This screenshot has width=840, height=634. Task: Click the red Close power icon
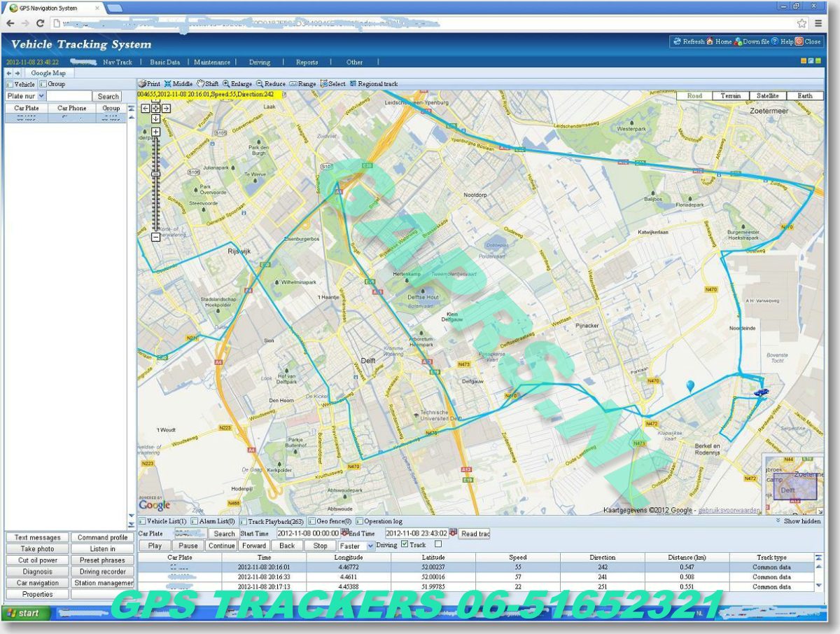click(799, 41)
